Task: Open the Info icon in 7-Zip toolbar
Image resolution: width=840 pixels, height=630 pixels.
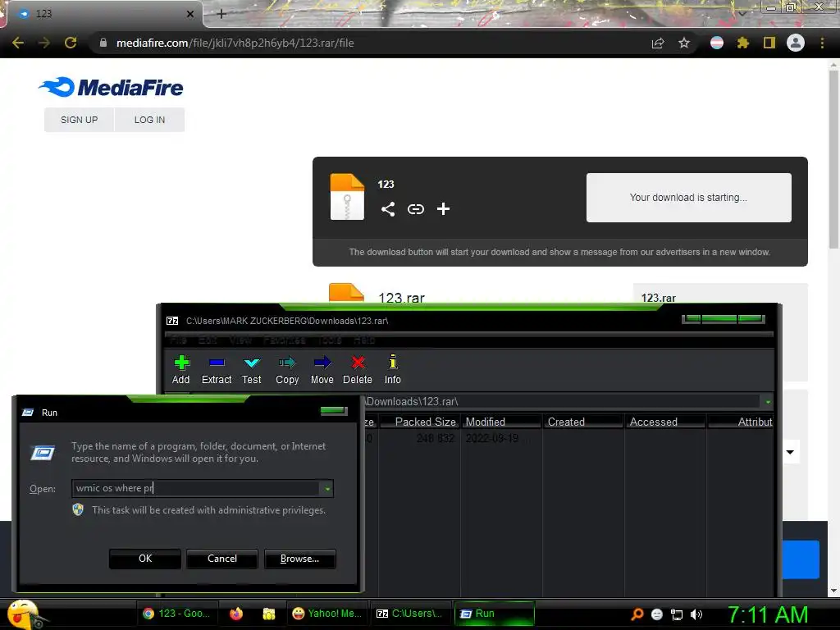Action: click(393, 362)
